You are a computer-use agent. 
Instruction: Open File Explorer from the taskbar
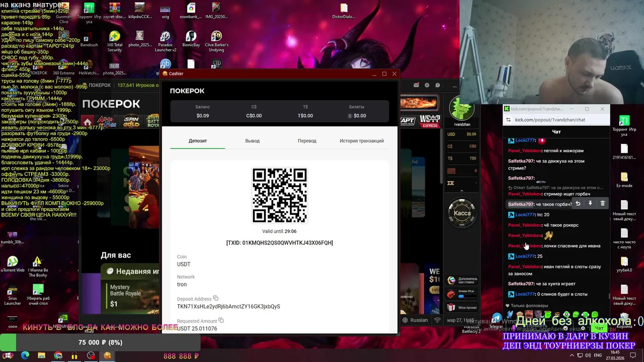pyautogui.click(x=41, y=355)
